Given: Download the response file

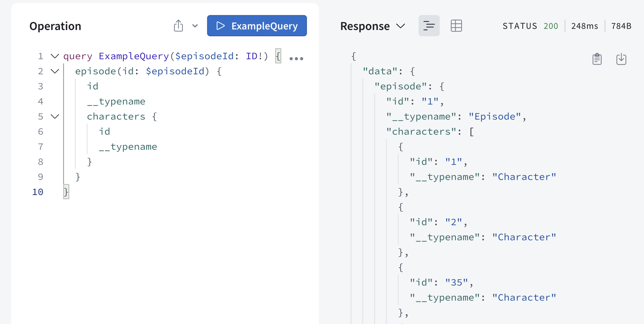Looking at the screenshot, I should tap(621, 59).
